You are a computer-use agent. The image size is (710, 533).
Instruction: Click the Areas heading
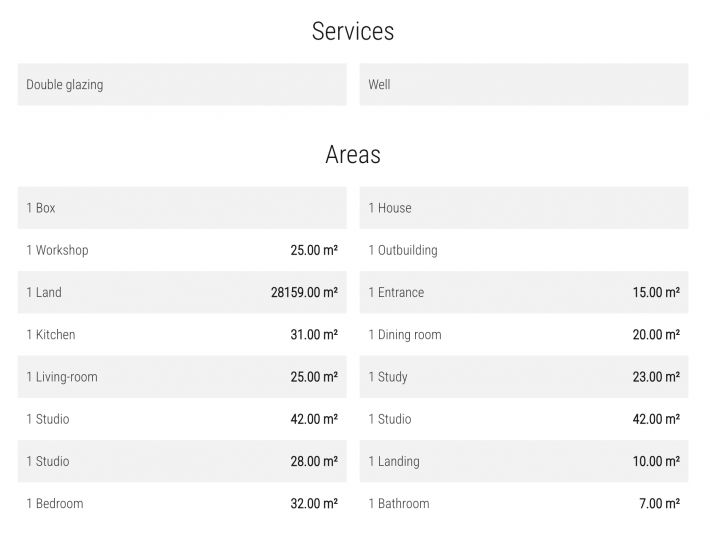click(x=353, y=154)
